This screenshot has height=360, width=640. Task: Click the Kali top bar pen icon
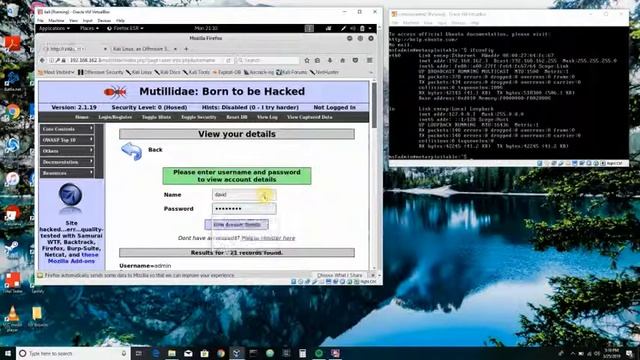(343, 28)
